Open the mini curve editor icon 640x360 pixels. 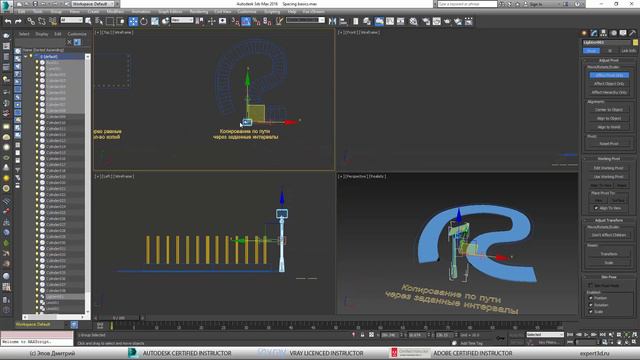100,325
